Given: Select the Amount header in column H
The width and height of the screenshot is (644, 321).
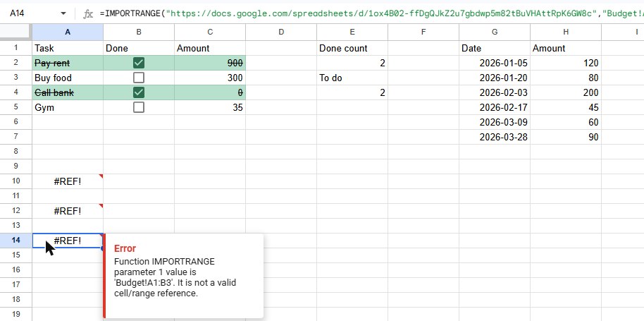Looking at the screenshot, I should [x=566, y=48].
